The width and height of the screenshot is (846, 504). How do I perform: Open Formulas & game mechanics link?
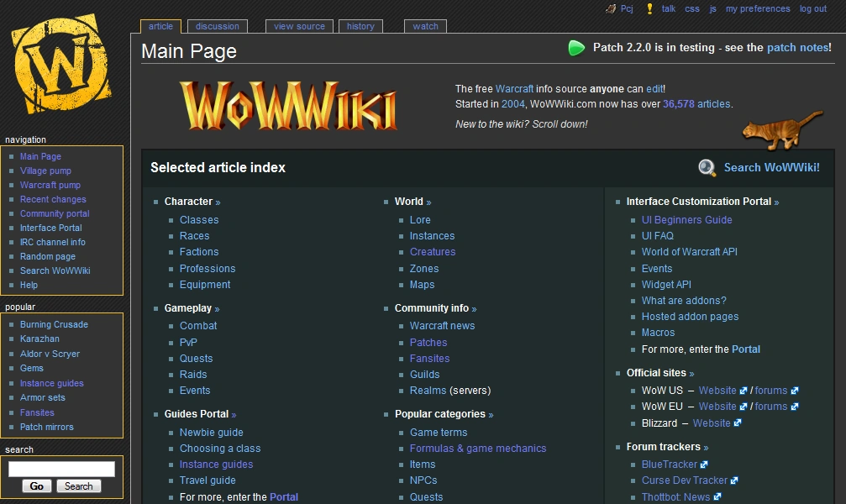[x=478, y=449]
